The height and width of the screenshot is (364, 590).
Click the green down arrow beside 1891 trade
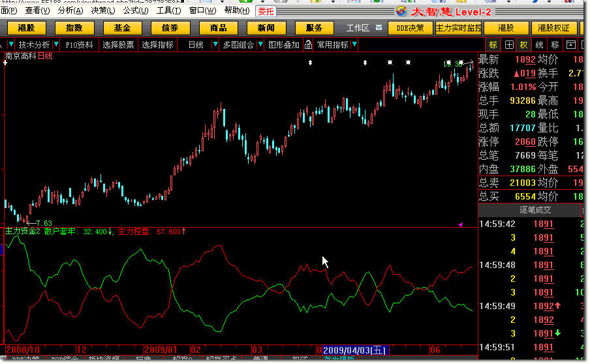point(557,333)
